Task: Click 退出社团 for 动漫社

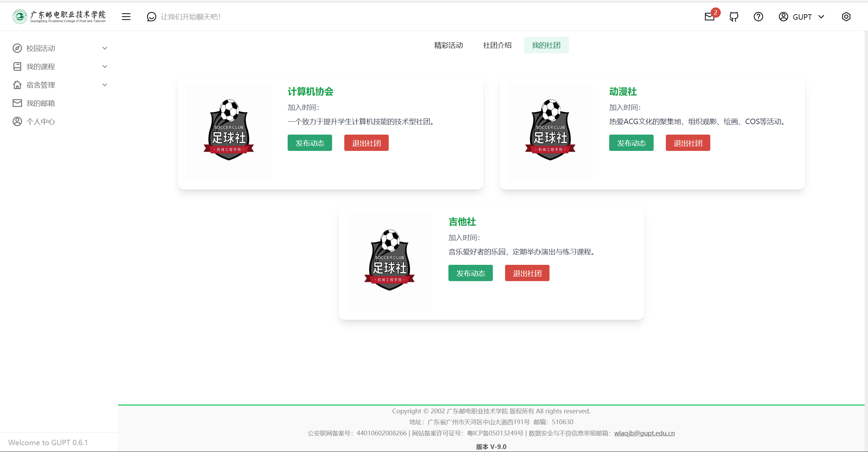Action: tap(688, 143)
